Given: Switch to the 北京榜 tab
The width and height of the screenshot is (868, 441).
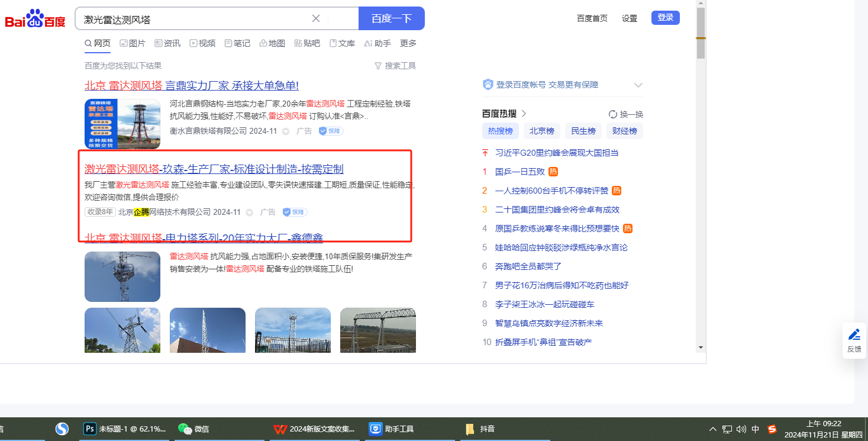Looking at the screenshot, I should pos(542,131).
